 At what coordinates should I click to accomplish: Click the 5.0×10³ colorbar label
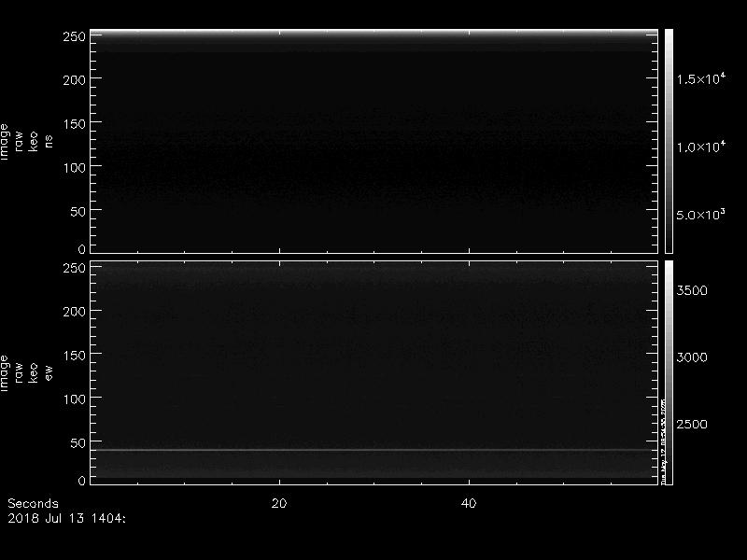click(x=701, y=215)
